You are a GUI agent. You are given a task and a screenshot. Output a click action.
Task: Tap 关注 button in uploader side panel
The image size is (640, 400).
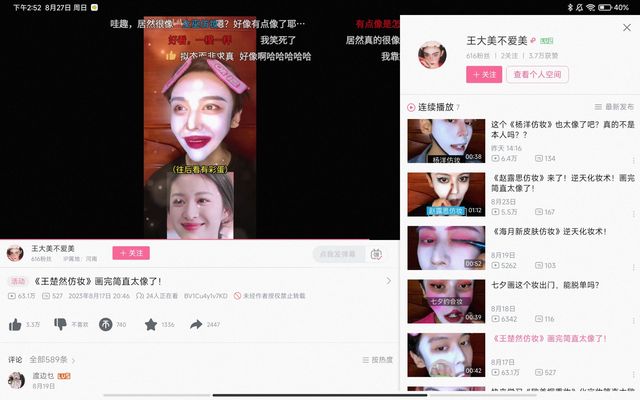coord(484,75)
